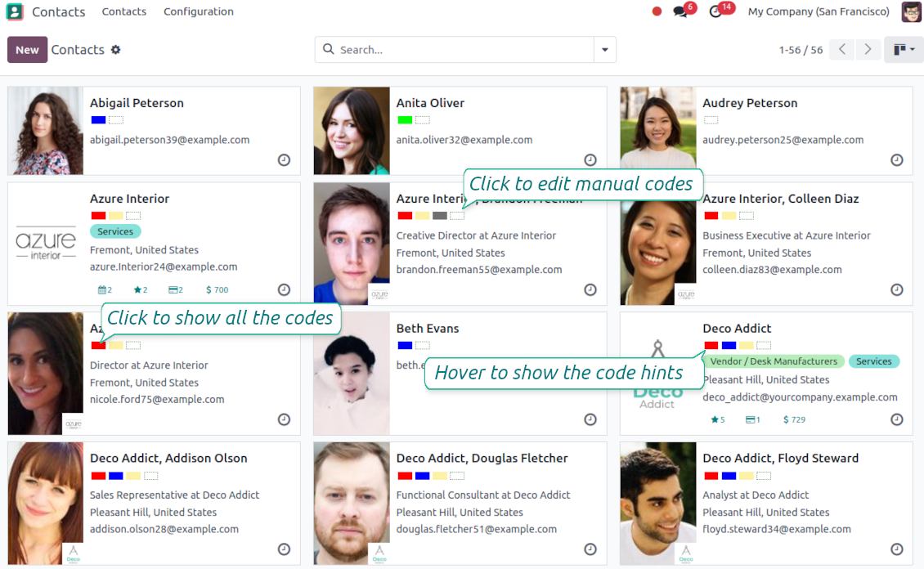Open activity clock on Azure Interior card
The width and height of the screenshot is (924, 569).
point(284,289)
